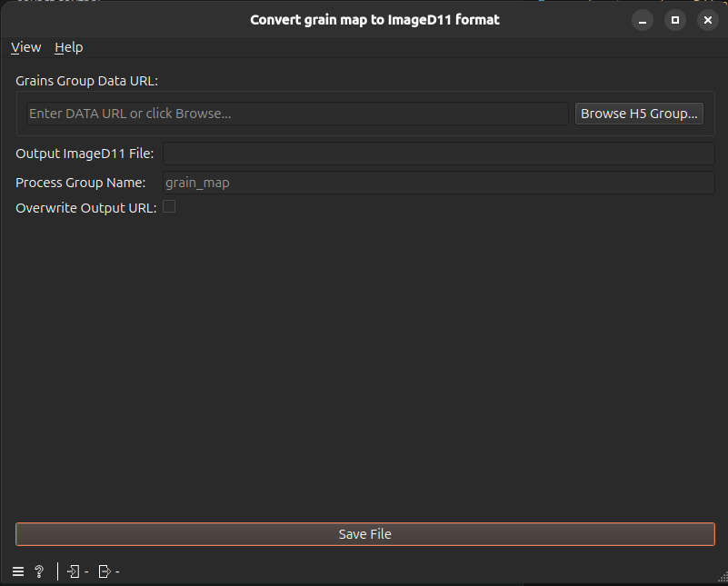
Task: Minimize the Convert grain map window
Action: [x=643, y=20]
